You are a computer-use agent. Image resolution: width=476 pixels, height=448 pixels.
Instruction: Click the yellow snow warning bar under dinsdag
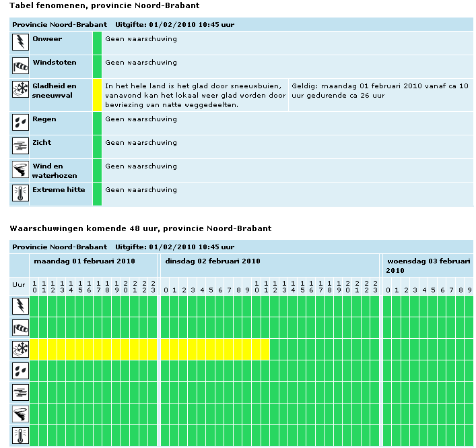coord(215,350)
